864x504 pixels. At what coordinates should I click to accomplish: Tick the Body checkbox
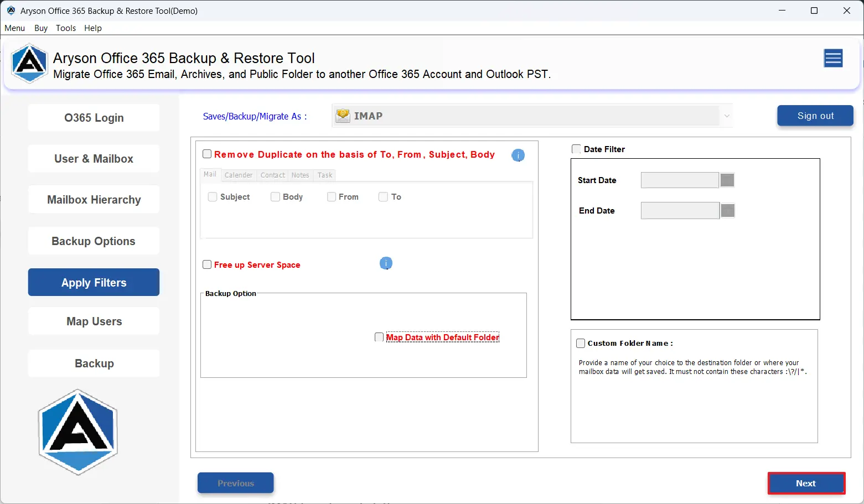click(x=275, y=197)
